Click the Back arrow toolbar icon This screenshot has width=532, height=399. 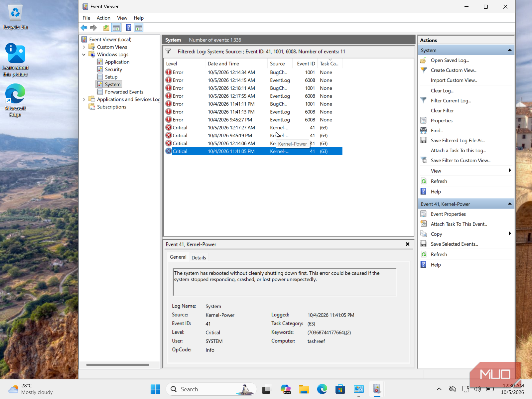(84, 28)
